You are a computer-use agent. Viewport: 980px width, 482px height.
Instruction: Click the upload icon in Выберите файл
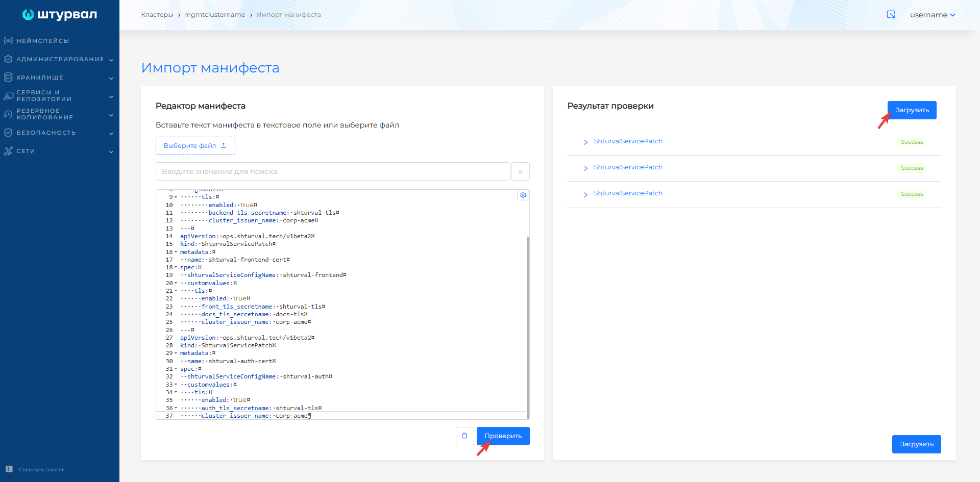(x=224, y=145)
